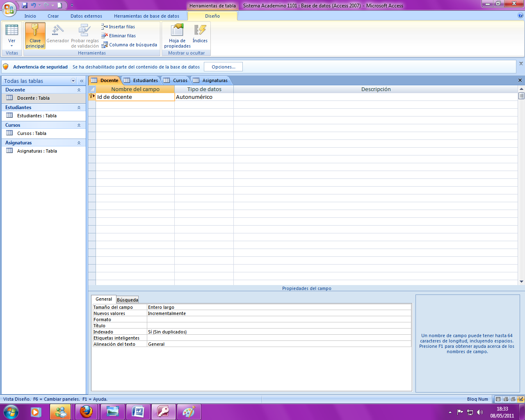Screen dimensions: 525x420
Task: Click the security warning shield icon
Action: point(6,66)
